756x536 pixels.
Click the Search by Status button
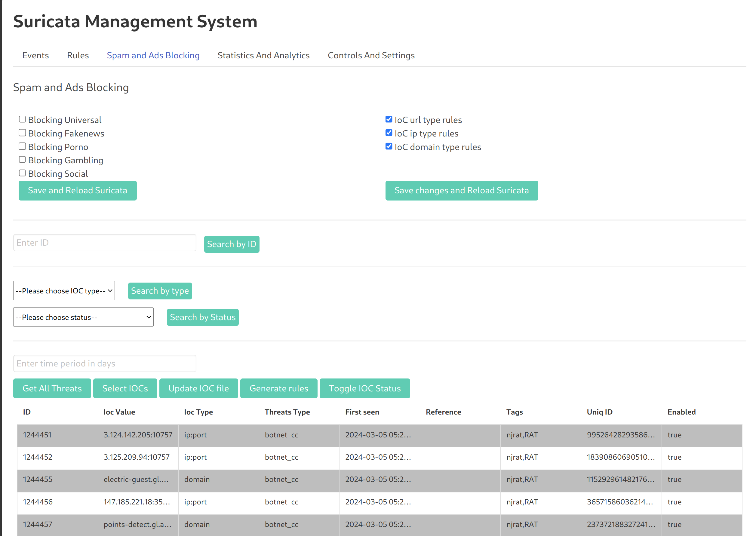(x=203, y=317)
